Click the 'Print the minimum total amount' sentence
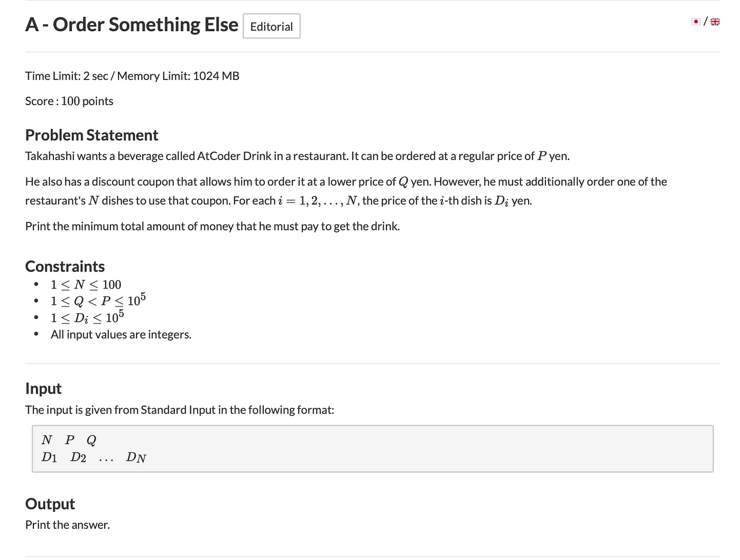 [x=212, y=226]
